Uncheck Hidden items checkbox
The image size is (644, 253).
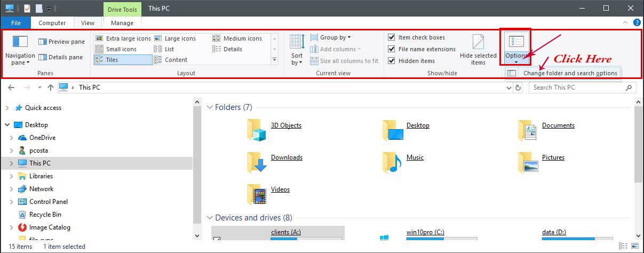click(392, 61)
